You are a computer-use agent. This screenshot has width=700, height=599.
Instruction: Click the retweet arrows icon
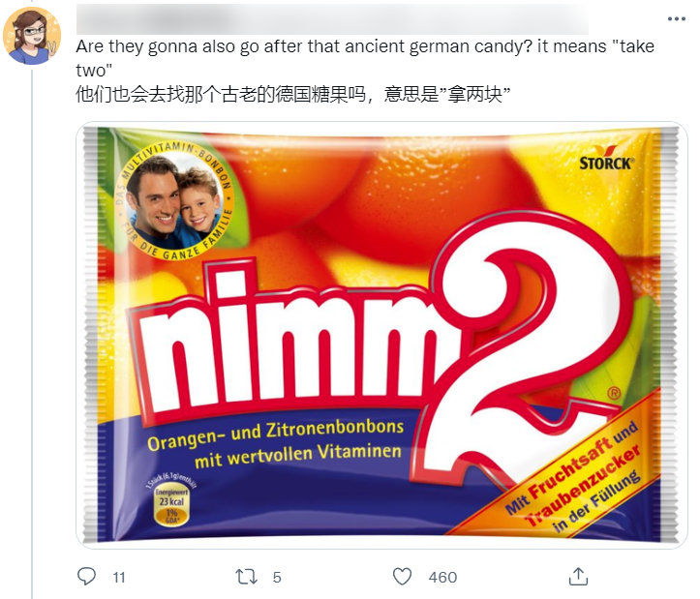[x=247, y=576]
